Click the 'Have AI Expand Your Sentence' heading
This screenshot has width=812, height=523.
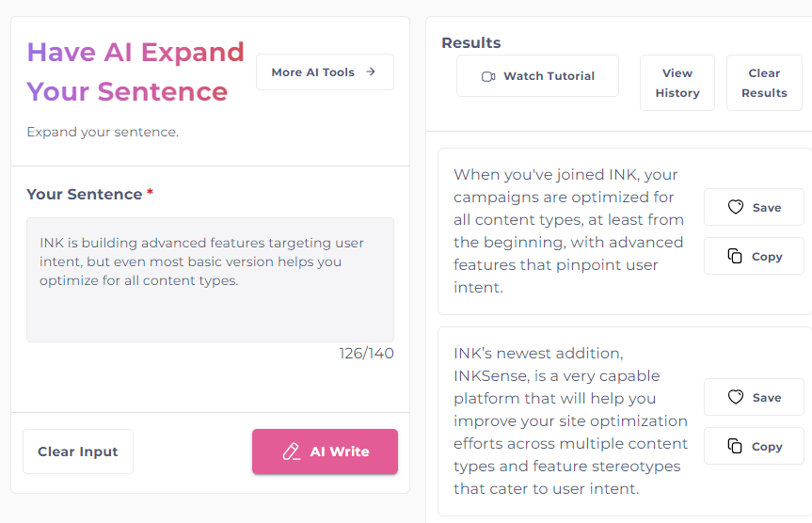click(135, 72)
